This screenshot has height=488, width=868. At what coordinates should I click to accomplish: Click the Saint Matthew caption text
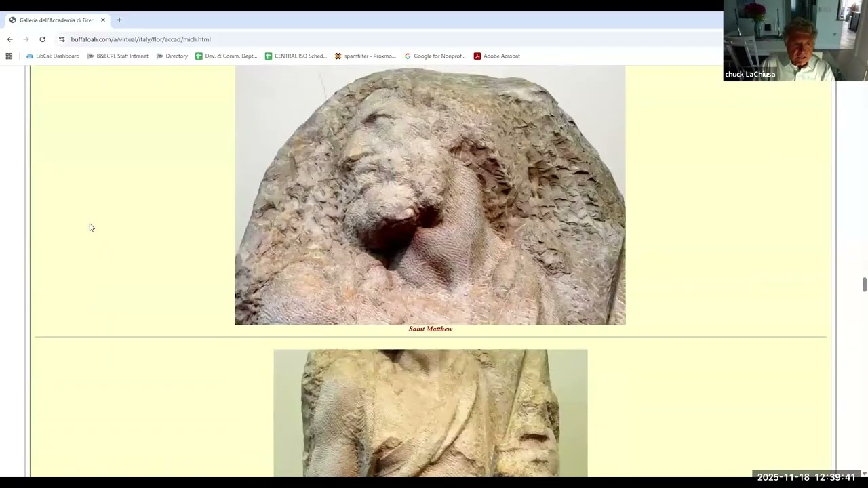click(431, 329)
